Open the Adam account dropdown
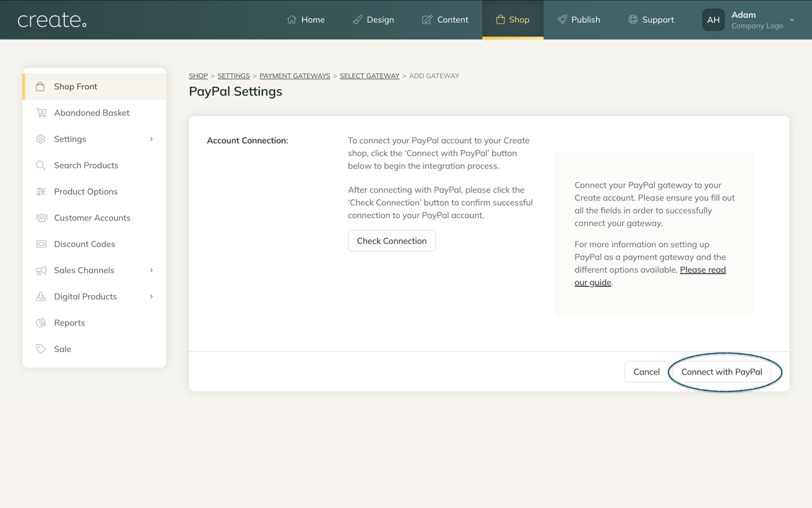The height and width of the screenshot is (508, 812). [x=792, y=19]
